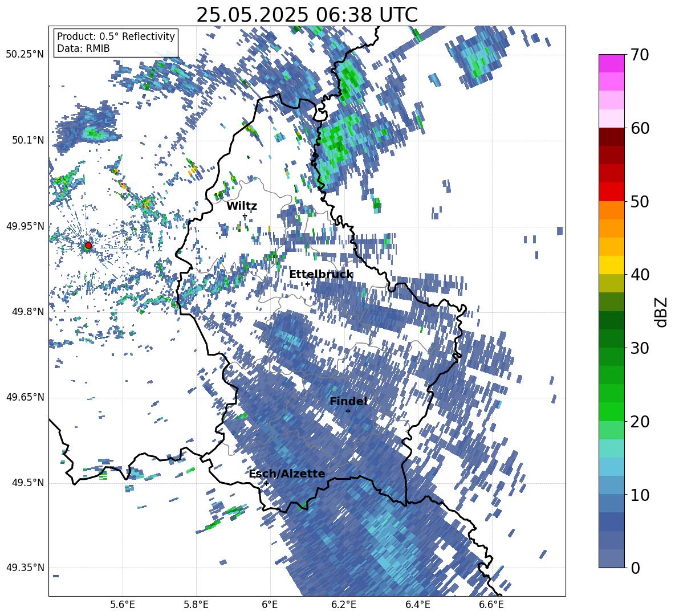Click the colorbar 0 tick label

pyautogui.click(x=635, y=568)
